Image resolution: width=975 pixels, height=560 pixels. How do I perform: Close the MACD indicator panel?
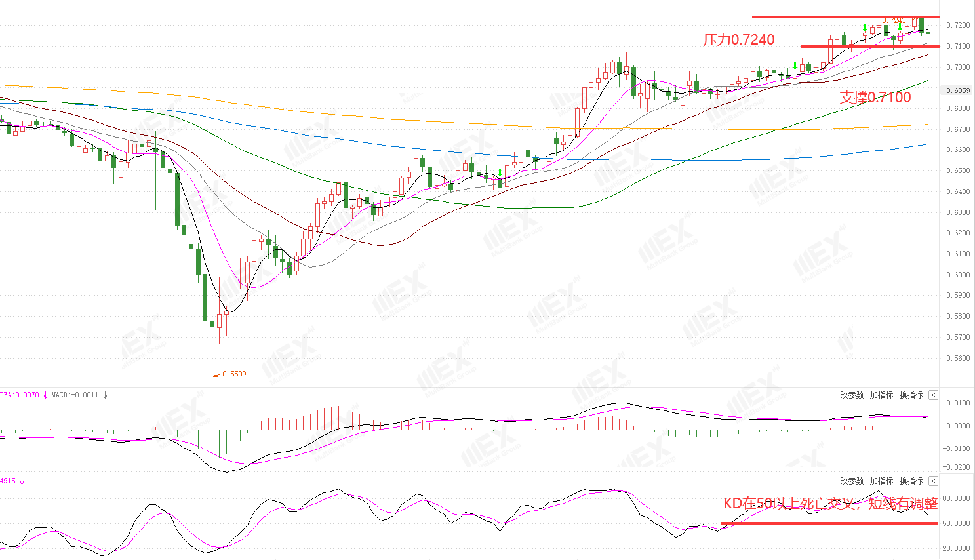pos(933,395)
